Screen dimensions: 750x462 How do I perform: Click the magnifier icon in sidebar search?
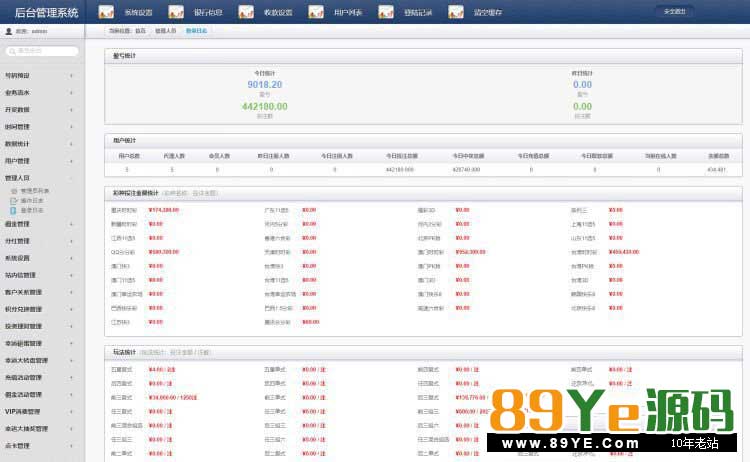click(12, 51)
